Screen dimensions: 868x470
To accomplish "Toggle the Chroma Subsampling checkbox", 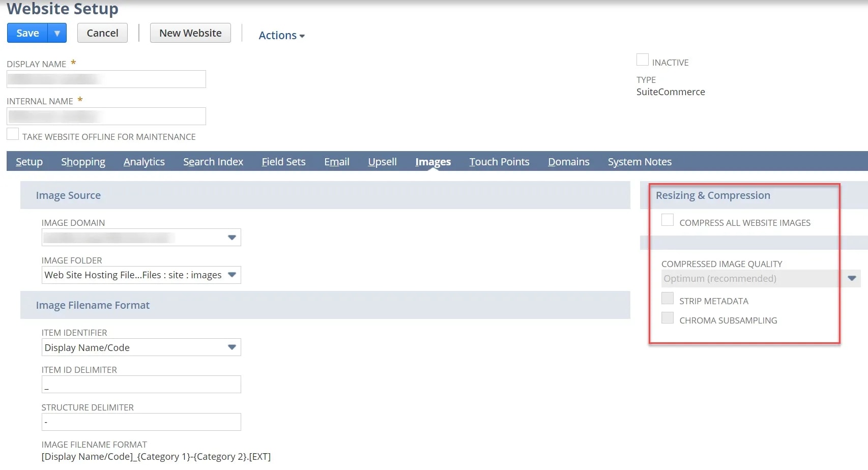I will click(x=668, y=318).
